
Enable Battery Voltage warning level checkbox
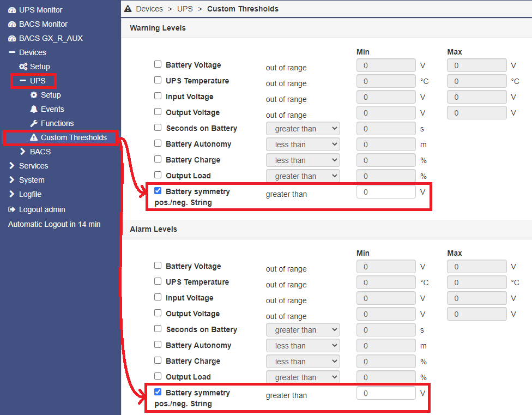tap(158, 64)
